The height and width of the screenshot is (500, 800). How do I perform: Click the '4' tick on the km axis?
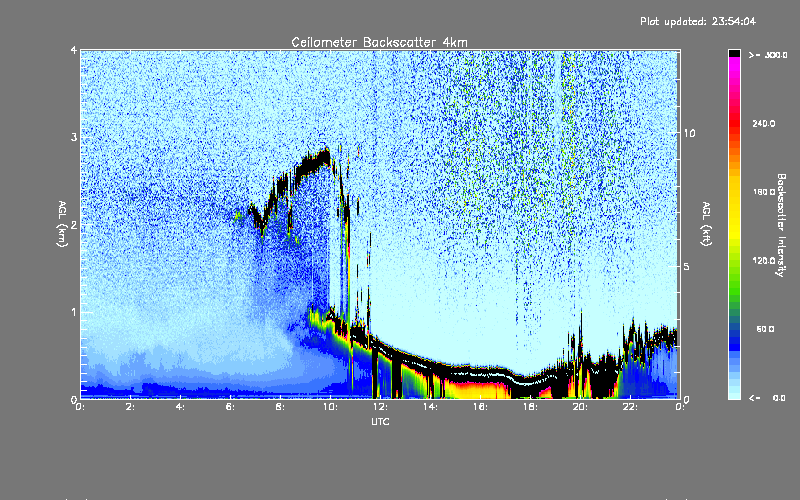click(x=74, y=50)
